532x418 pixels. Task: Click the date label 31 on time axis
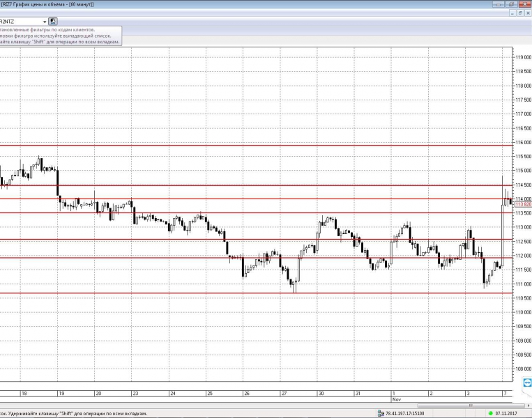[x=358, y=393]
